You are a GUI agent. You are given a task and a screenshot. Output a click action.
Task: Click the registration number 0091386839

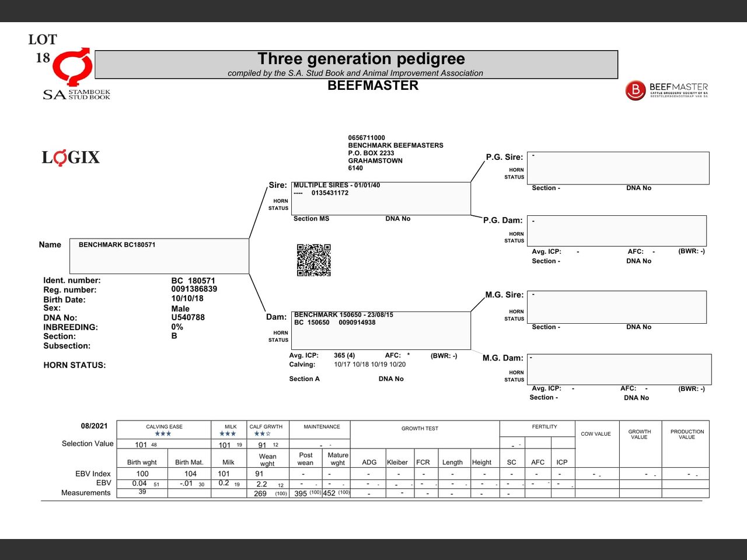click(x=194, y=289)
